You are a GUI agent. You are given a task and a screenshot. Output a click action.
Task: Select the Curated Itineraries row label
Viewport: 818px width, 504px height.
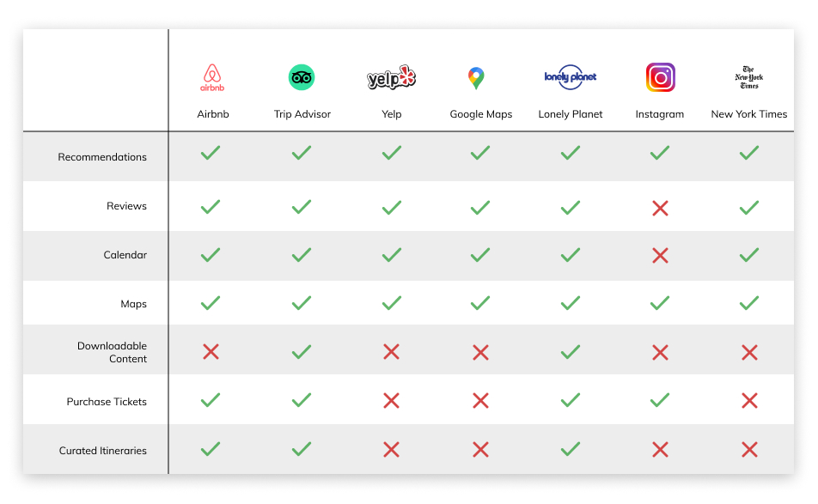click(103, 450)
